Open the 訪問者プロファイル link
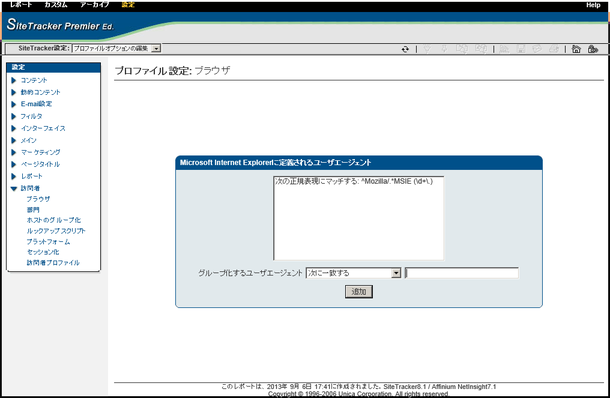Screen dimensions: 610x398 53,263
